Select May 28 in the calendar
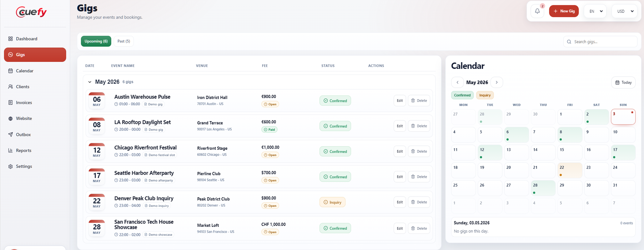This screenshot has height=250, width=644. coord(543,188)
